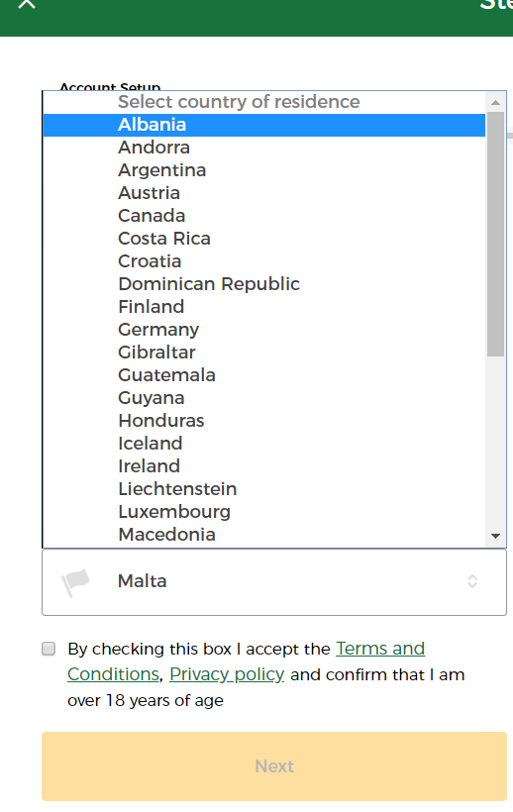Click the scrollbar down arrow in country list
The image size is (513, 812).
(x=495, y=536)
